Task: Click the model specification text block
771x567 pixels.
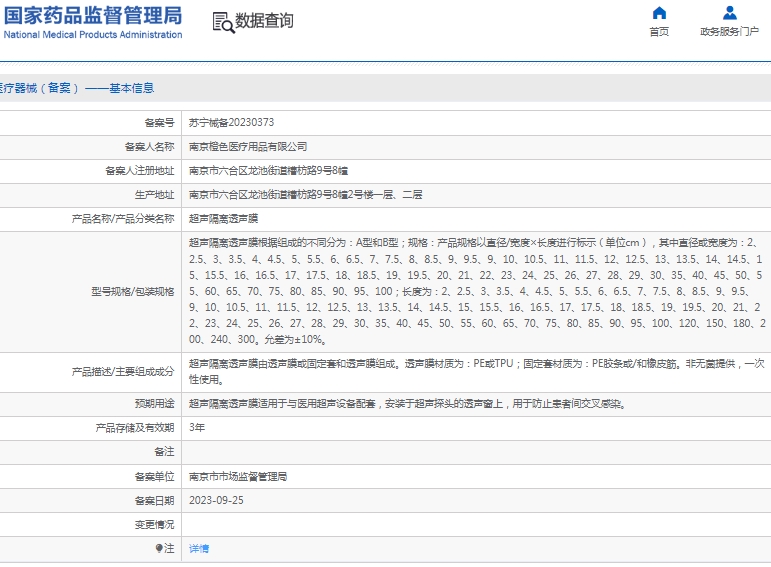Action: [x=477, y=291]
